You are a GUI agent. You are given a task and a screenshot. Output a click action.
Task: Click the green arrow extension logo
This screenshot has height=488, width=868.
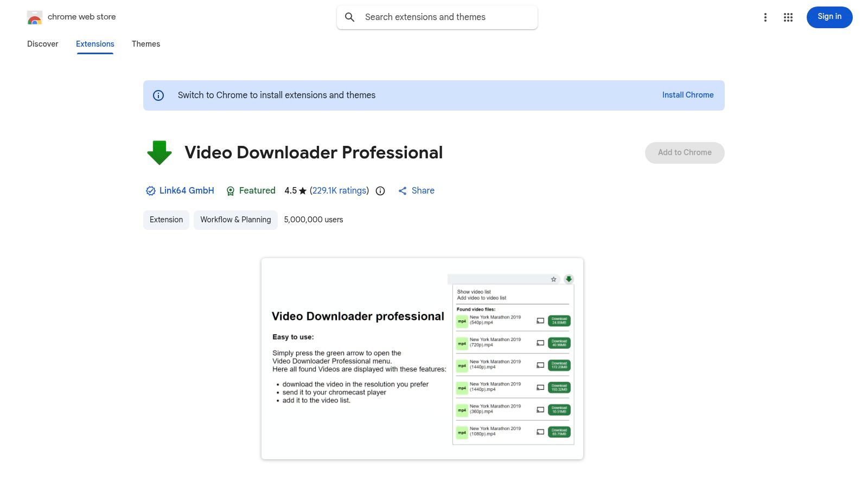(159, 153)
